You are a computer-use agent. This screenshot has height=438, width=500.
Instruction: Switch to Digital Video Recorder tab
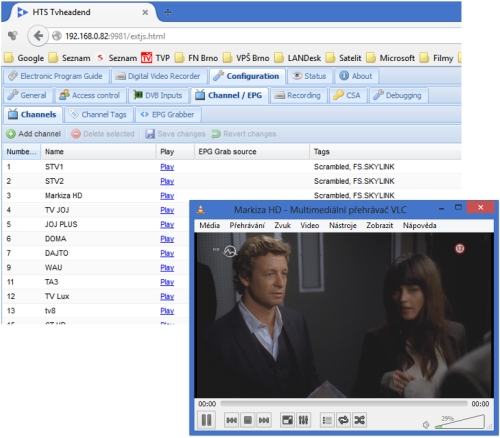pyautogui.click(x=158, y=76)
